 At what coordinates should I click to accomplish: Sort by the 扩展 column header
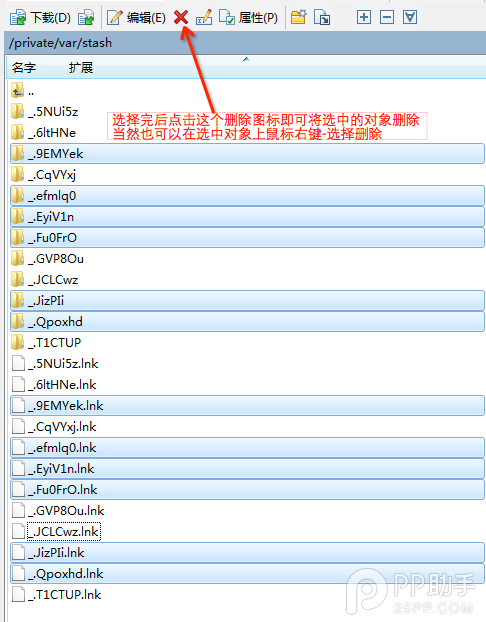pyautogui.click(x=81, y=67)
